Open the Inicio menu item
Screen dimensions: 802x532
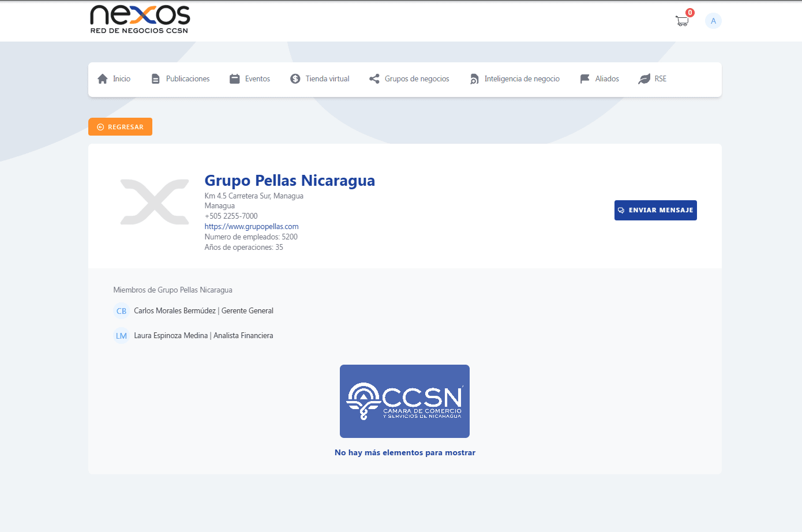click(114, 79)
